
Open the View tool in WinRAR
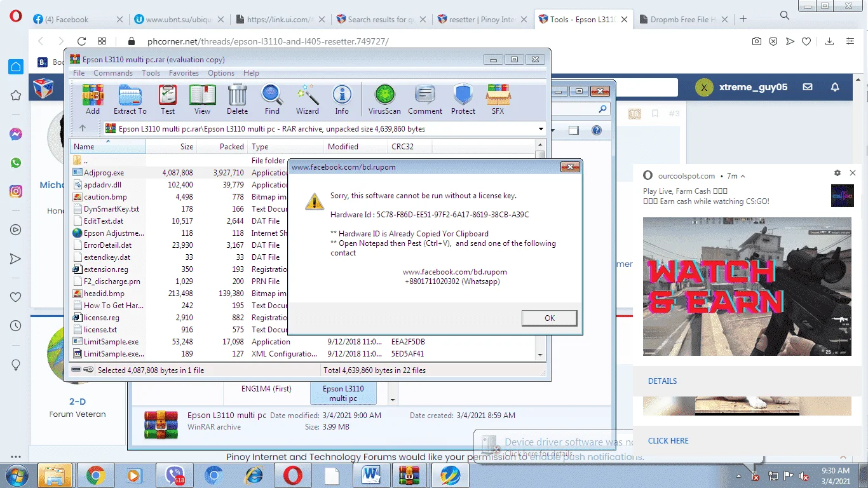click(202, 100)
